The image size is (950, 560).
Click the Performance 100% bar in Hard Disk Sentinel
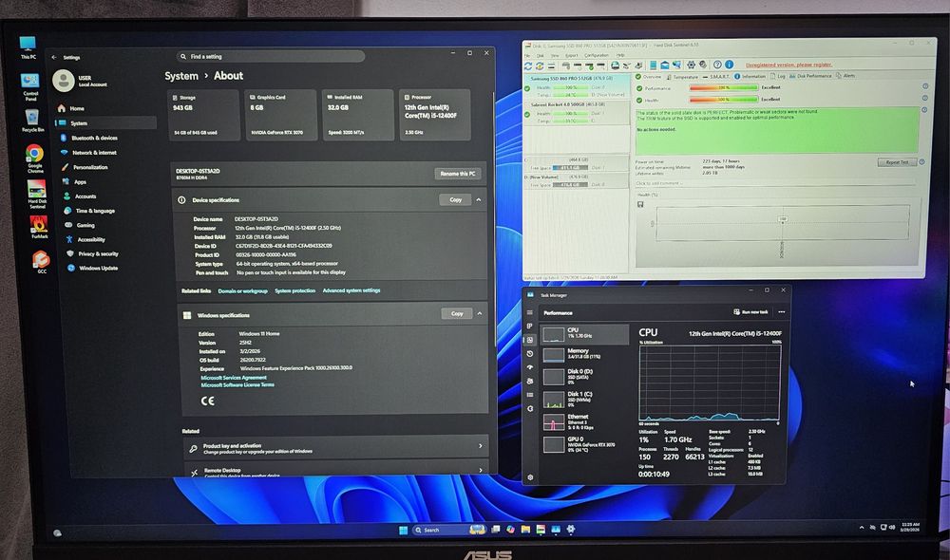[x=723, y=87]
